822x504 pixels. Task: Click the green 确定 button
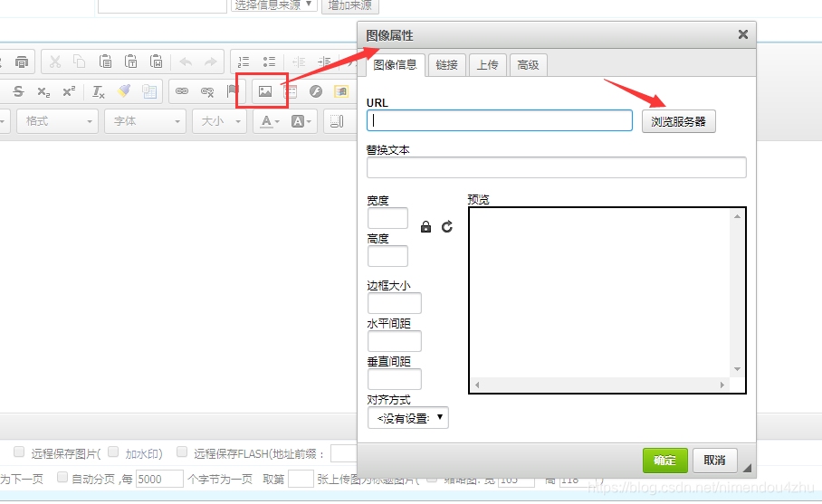pos(664,461)
